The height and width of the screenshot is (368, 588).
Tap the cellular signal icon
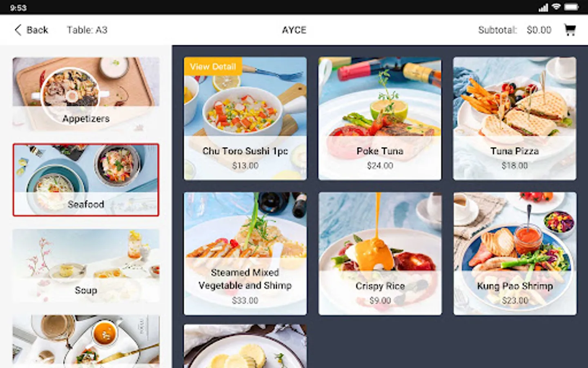tap(543, 7)
